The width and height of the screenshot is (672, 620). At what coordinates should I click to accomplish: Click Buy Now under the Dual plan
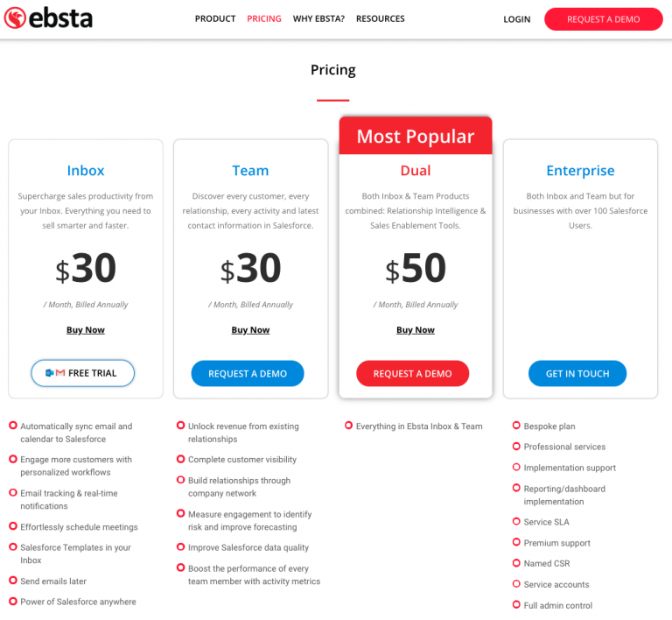pos(416,330)
